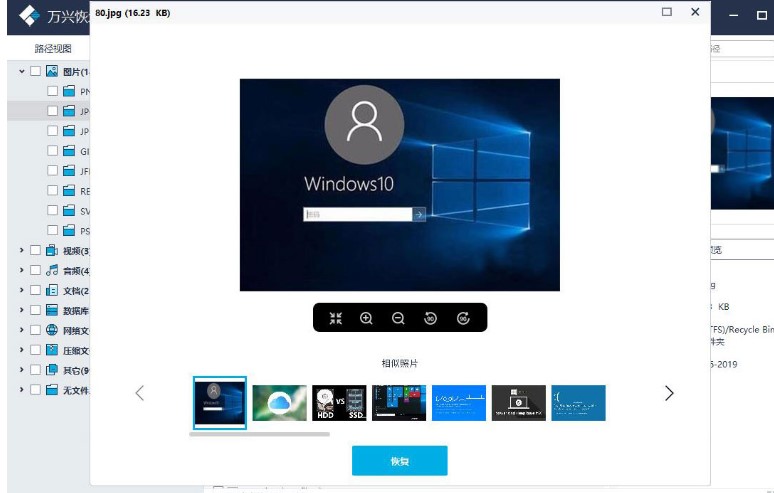This screenshot has height=493, width=774.
Task: Tick the 数据库 category checkbox
Action: pos(35,310)
